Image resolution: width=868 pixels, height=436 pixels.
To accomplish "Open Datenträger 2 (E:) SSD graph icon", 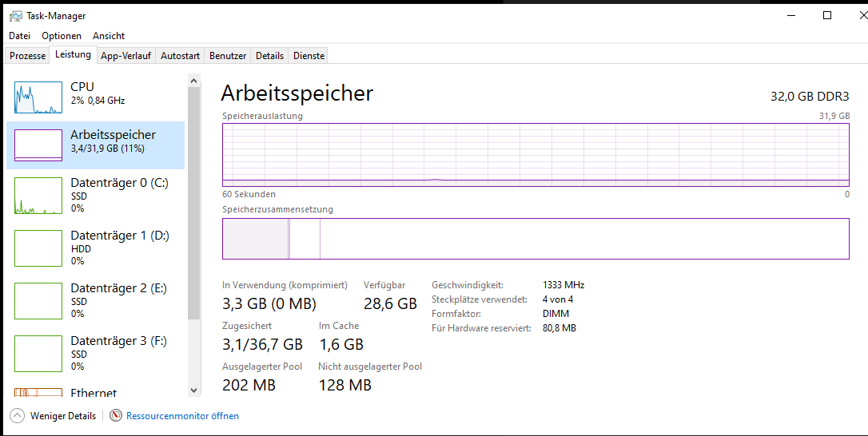I will coord(38,301).
